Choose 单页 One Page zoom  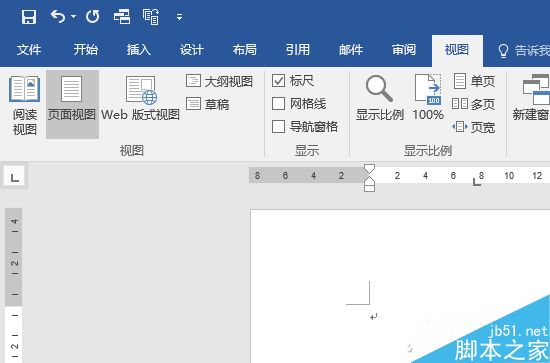(474, 81)
